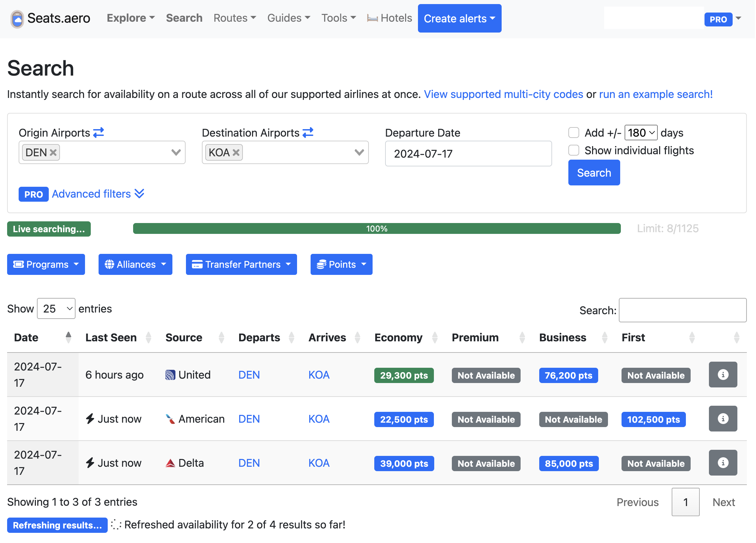The height and width of the screenshot is (543, 756).
Task: Sort by First column
Action: pos(692,338)
